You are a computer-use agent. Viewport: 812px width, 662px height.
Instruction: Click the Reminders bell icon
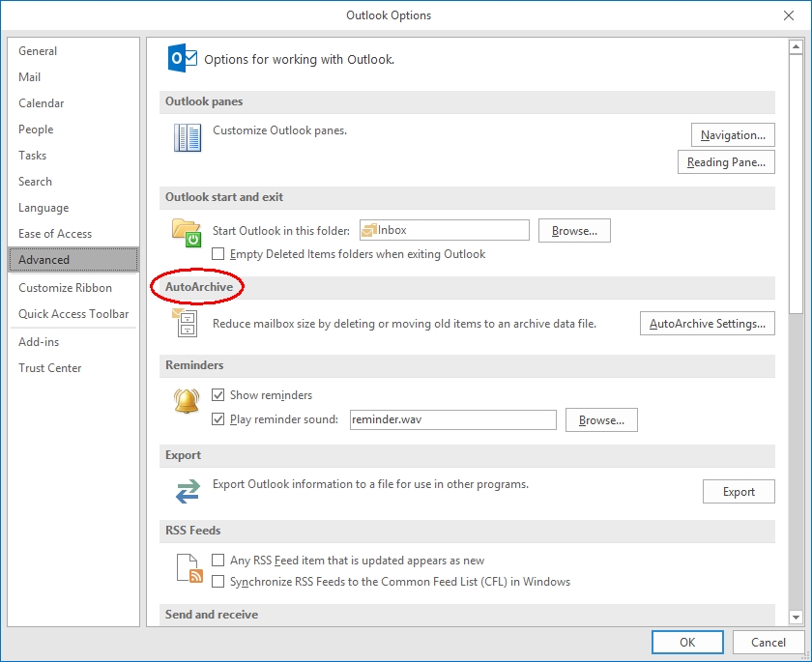(186, 401)
